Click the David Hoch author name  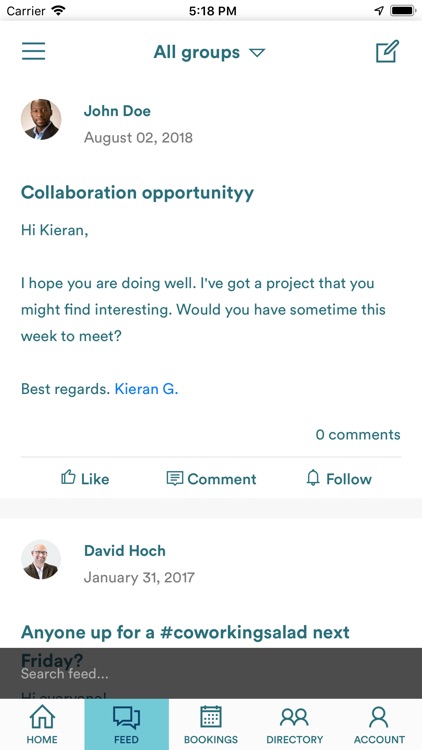[125, 551]
